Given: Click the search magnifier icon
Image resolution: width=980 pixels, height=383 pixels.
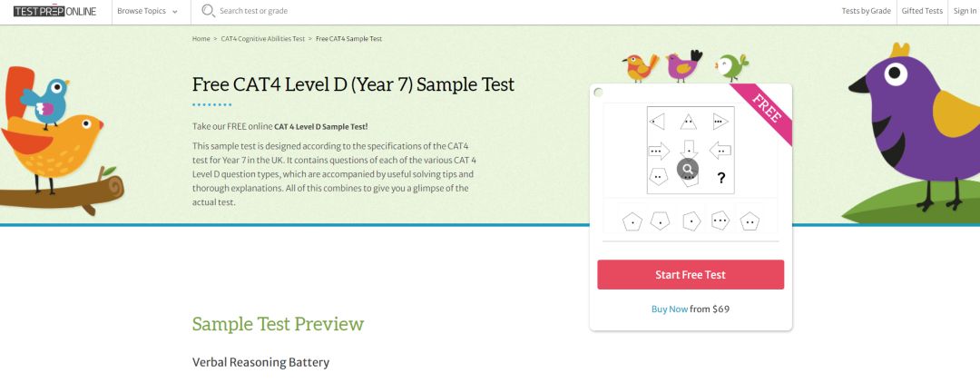Looking at the screenshot, I should 208,12.
